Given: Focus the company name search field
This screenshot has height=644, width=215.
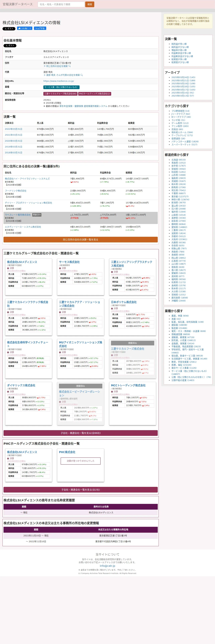Looking at the screenshot, I should pos(61,4).
